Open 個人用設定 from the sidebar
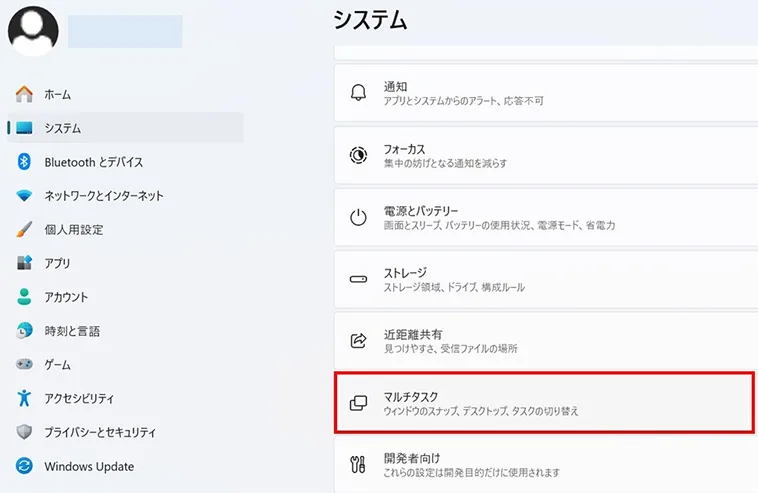This screenshot has height=493, width=758. click(x=73, y=230)
